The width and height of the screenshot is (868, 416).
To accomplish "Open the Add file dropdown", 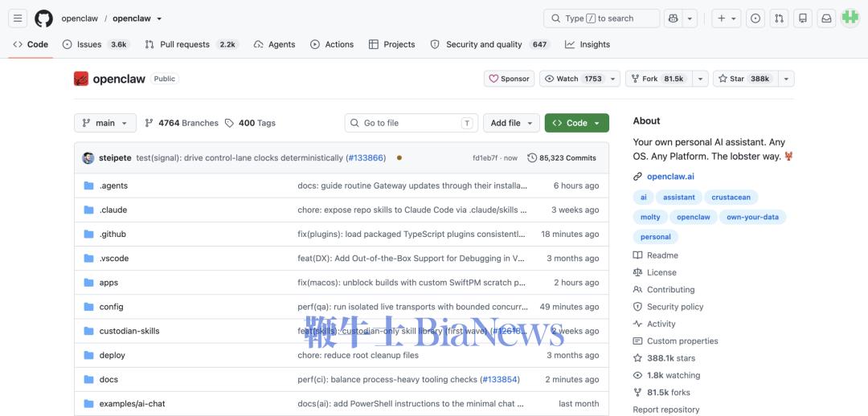I will (x=511, y=123).
